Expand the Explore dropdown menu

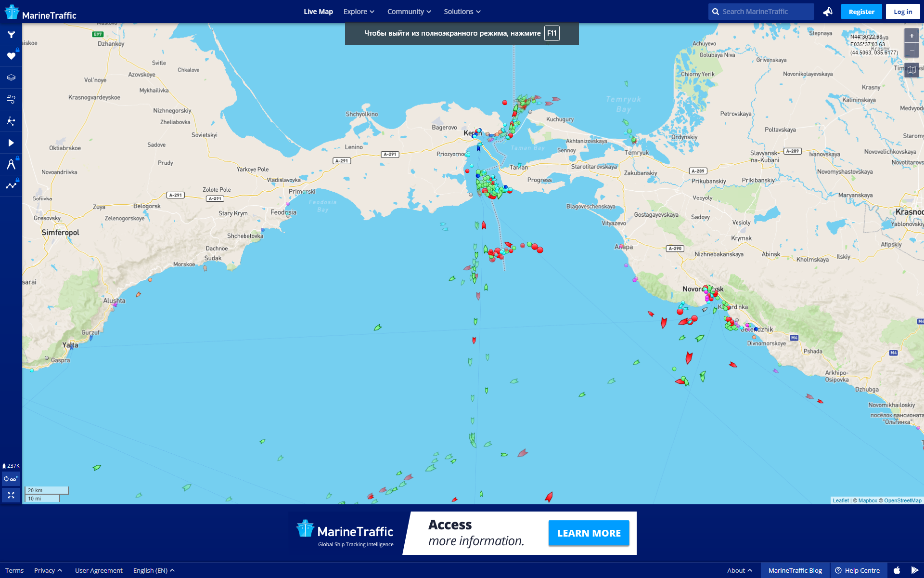pos(359,12)
